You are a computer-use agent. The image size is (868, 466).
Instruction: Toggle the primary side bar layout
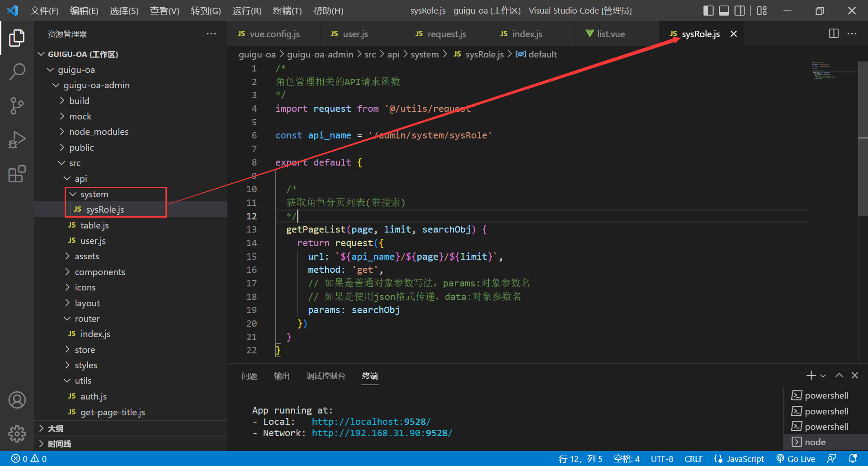point(708,10)
